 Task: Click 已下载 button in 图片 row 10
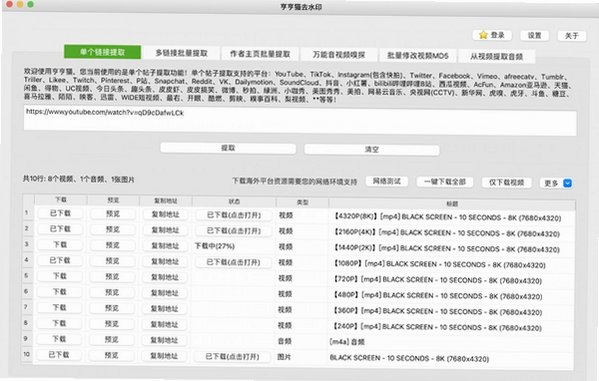click(59, 355)
